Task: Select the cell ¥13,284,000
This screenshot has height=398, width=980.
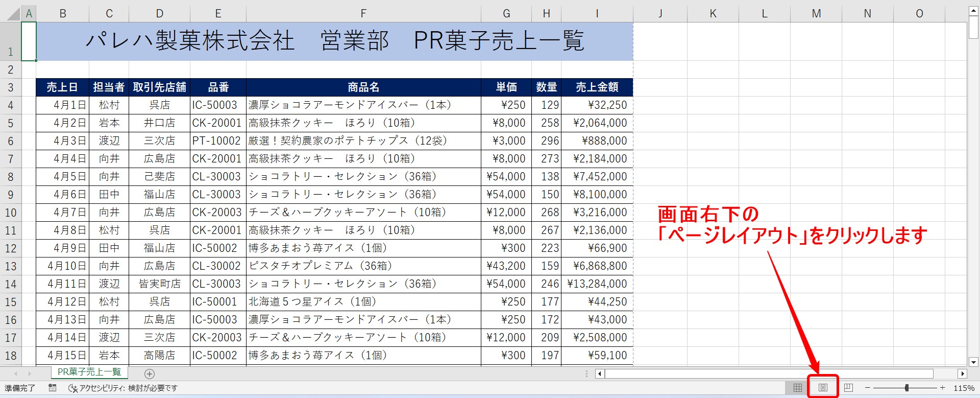Action: (x=597, y=284)
